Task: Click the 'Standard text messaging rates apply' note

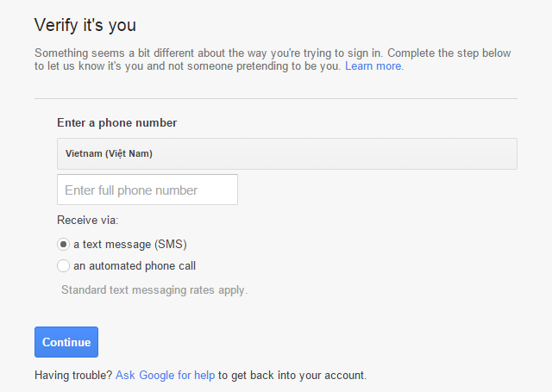Action: pyautogui.click(x=154, y=290)
